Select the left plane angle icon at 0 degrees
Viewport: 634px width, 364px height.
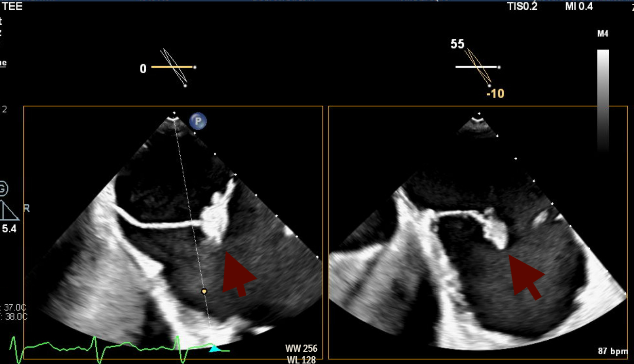173,67
